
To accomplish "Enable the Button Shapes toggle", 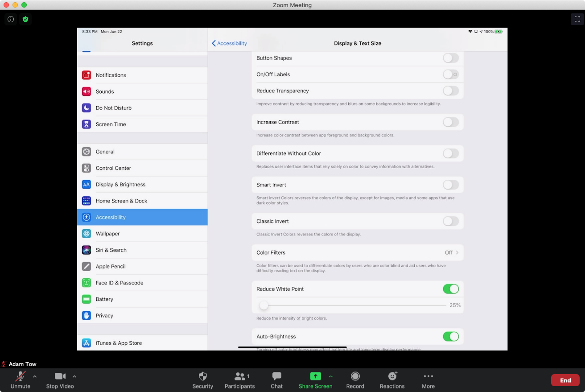I will coord(450,58).
